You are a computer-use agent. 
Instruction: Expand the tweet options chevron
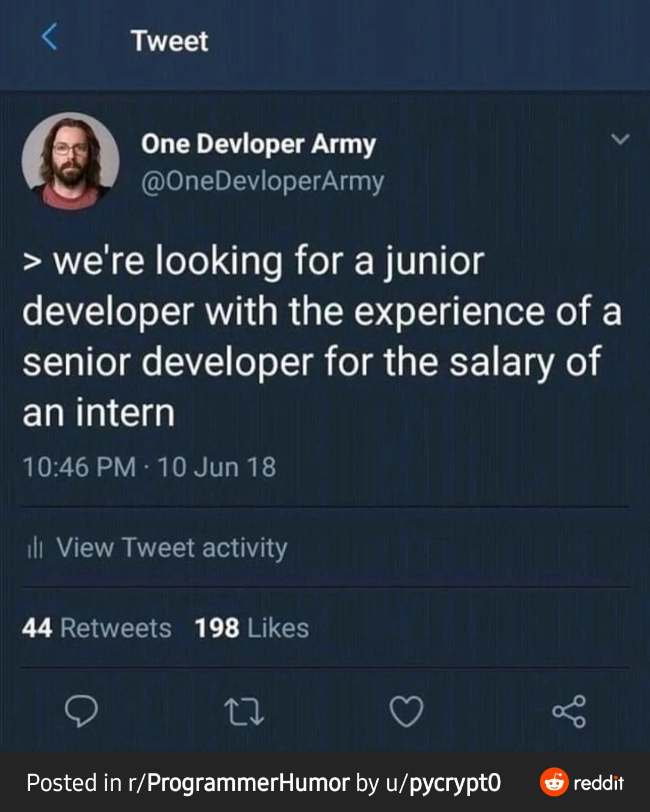(x=620, y=140)
